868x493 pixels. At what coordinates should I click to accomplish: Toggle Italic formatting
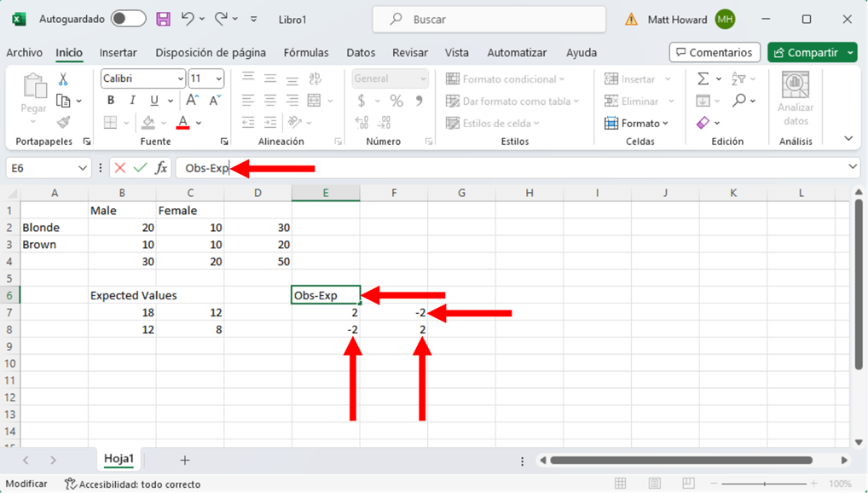pyautogui.click(x=132, y=101)
